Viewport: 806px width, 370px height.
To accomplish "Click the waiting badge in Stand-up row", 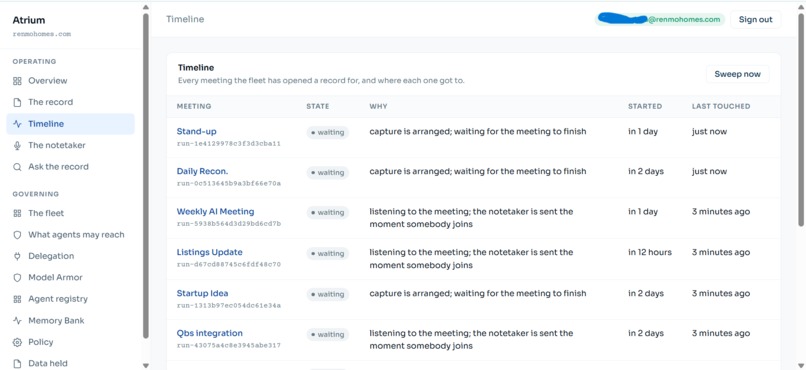I will (327, 133).
